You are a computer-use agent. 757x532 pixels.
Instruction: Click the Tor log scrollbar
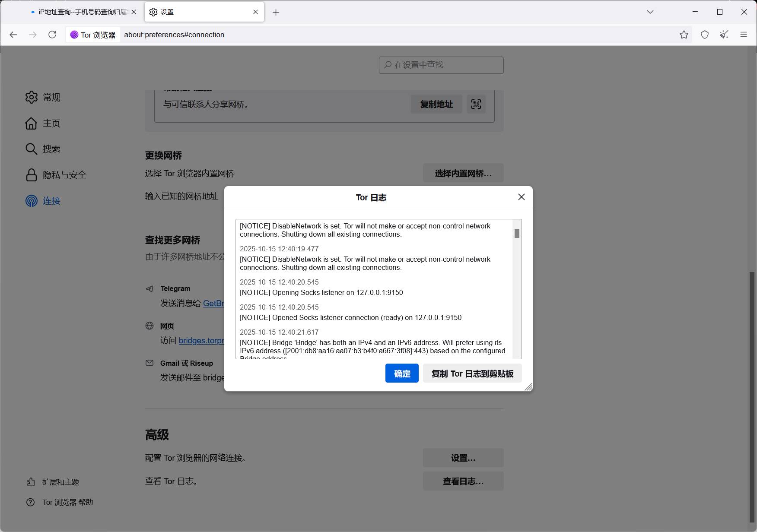pyautogui.click(x=517, y=234)
